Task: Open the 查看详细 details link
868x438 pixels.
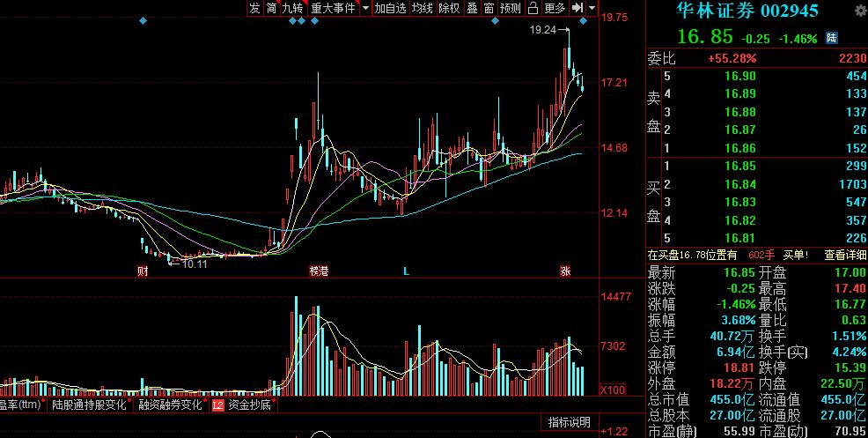Action: (x=845, y=255)
